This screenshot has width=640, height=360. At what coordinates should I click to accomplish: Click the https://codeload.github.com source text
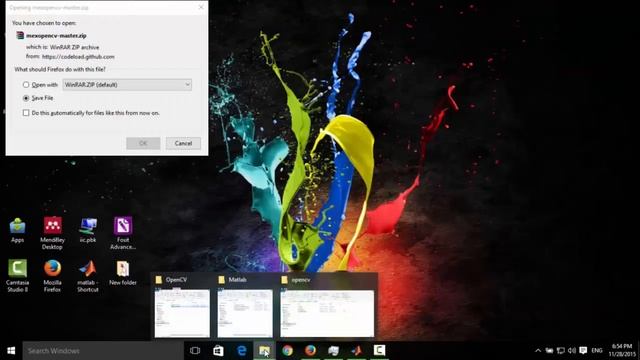click(78, 57)
